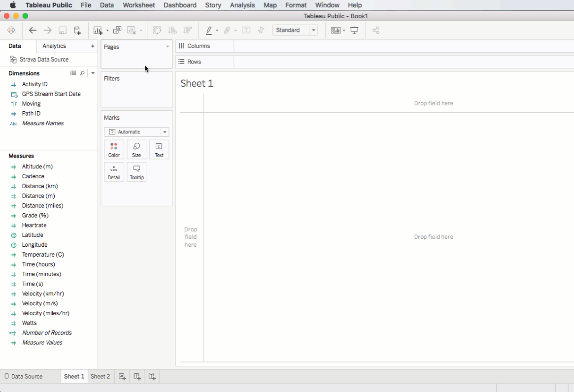The image size is (574, 392).
Task: Click the Undo back arrow
Action: point(33,31)
